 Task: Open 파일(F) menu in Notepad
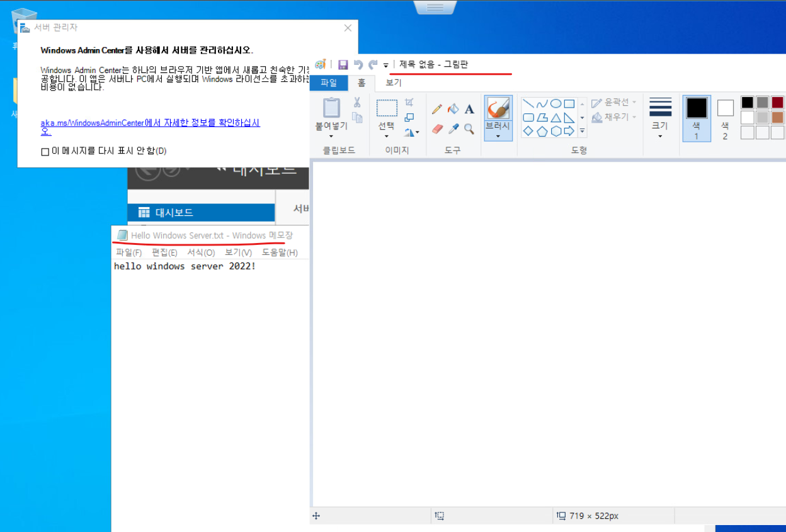(129, 252)
